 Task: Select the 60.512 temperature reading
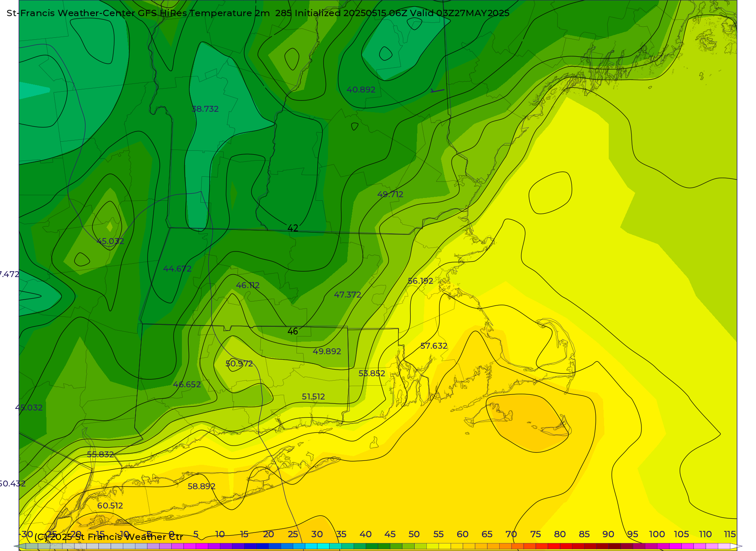[110, 506]
